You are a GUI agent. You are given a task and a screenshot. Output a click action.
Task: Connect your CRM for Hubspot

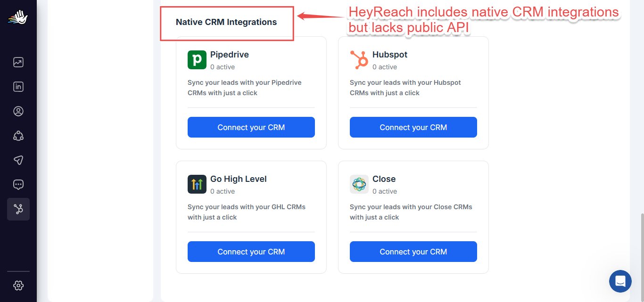[413, 127]
